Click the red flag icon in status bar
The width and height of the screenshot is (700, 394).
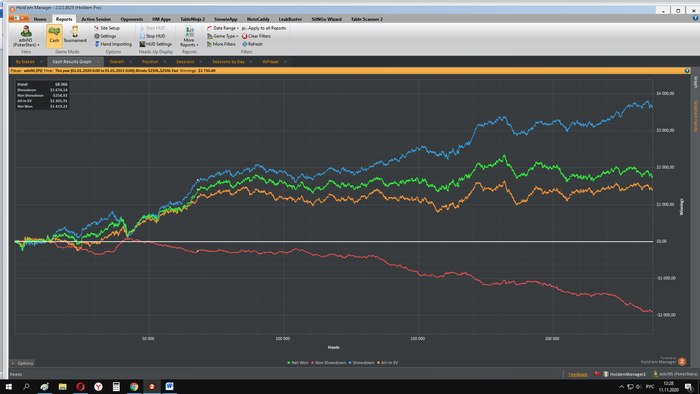coord(596,374)
